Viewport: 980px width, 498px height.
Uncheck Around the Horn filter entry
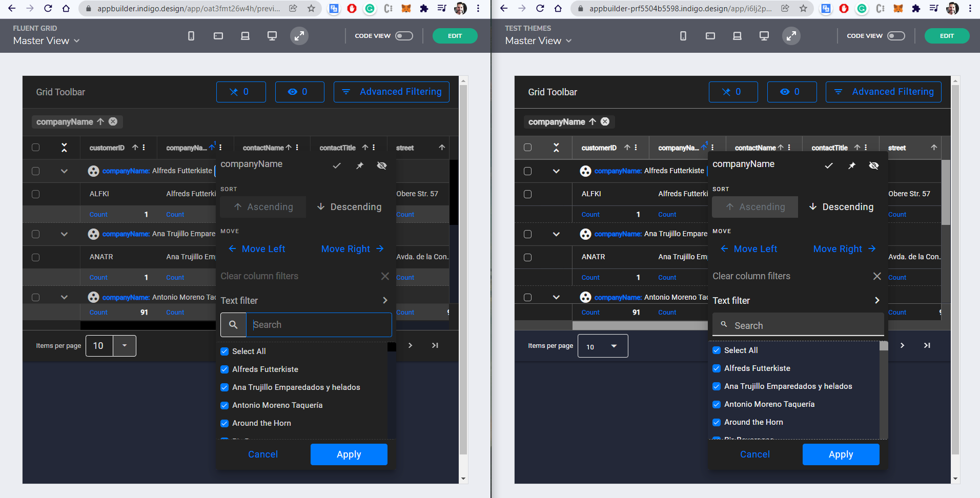224,423
